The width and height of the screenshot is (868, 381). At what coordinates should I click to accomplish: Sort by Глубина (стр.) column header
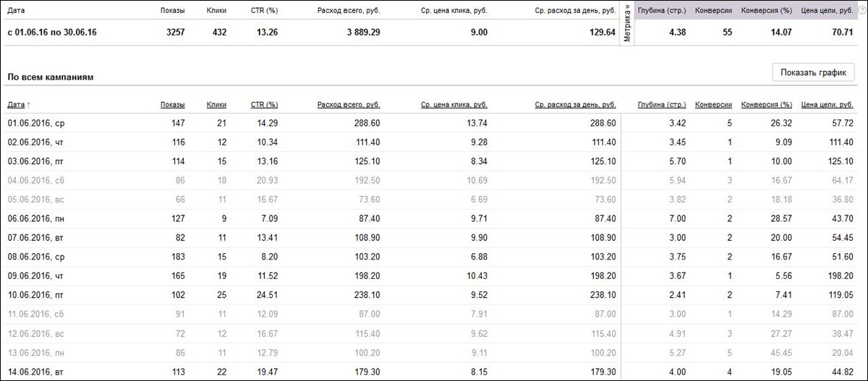pos(661,105)
